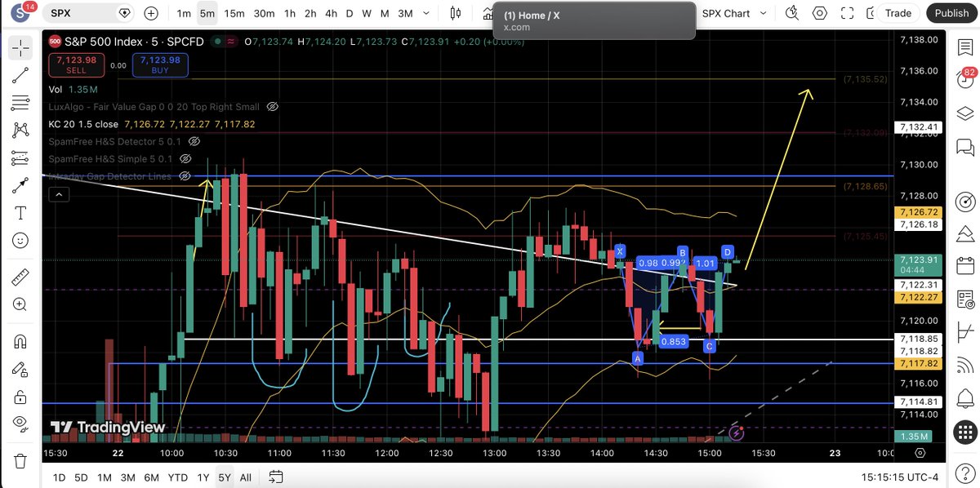The width and height of the screenshot is (980, 488).
Task: Open the target hotlist panel icon
Action: click(965, 201)
